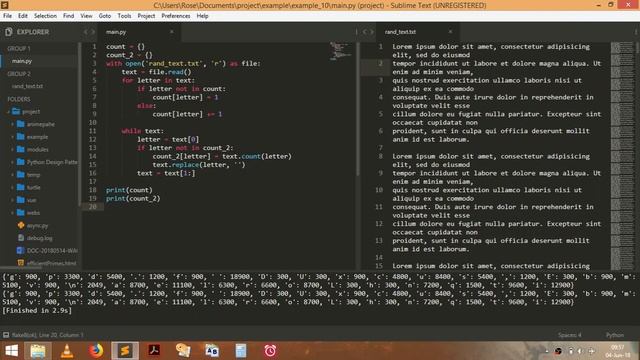Expand the temp folder

coord(12,175)
